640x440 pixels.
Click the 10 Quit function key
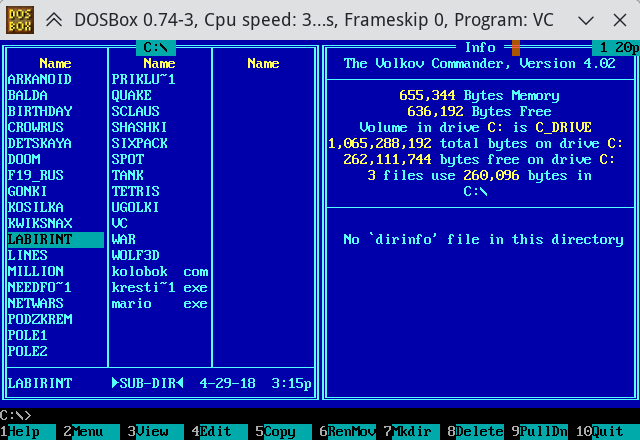coord(608,431)
